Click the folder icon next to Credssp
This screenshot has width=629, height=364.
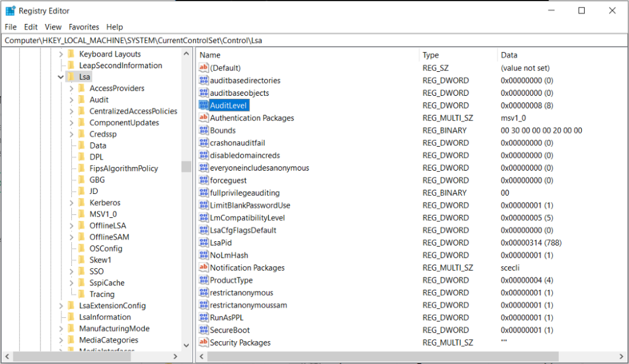coord(81,134)
